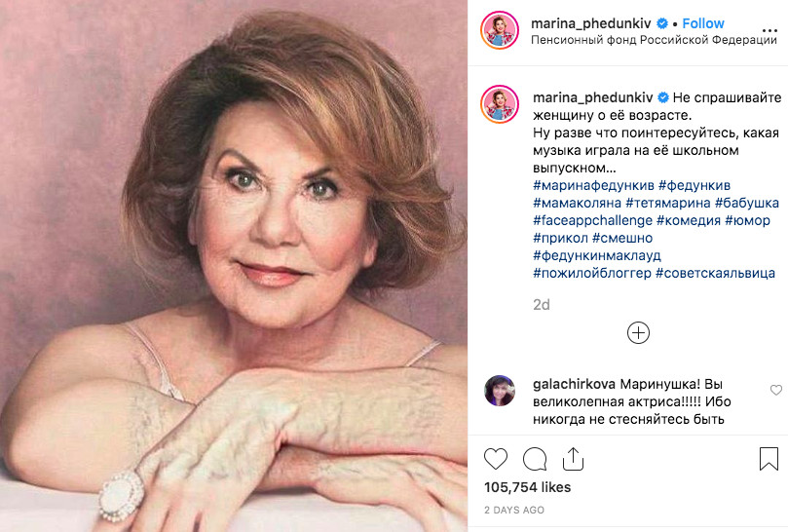Share the post via share icon
The width and height of the screenshot is (788, 532).
(x=574, y=459)
